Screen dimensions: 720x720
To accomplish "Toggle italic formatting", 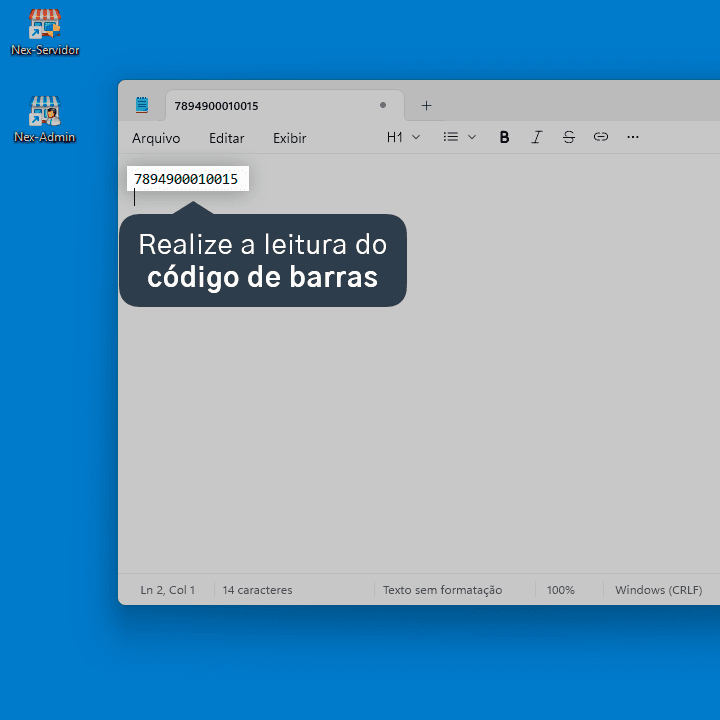I will pos(536,137).
